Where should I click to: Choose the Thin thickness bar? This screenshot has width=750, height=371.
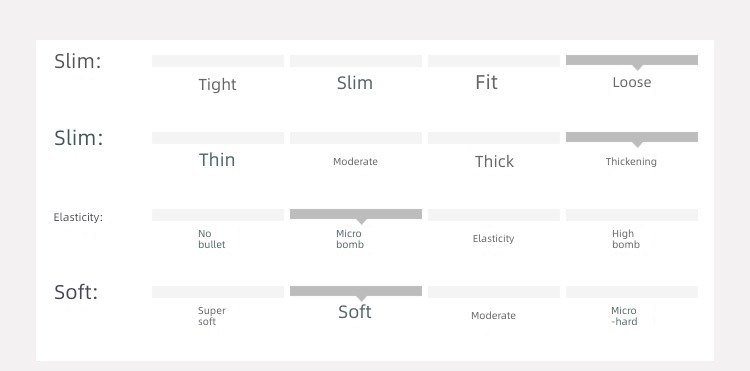click(218, 138)
